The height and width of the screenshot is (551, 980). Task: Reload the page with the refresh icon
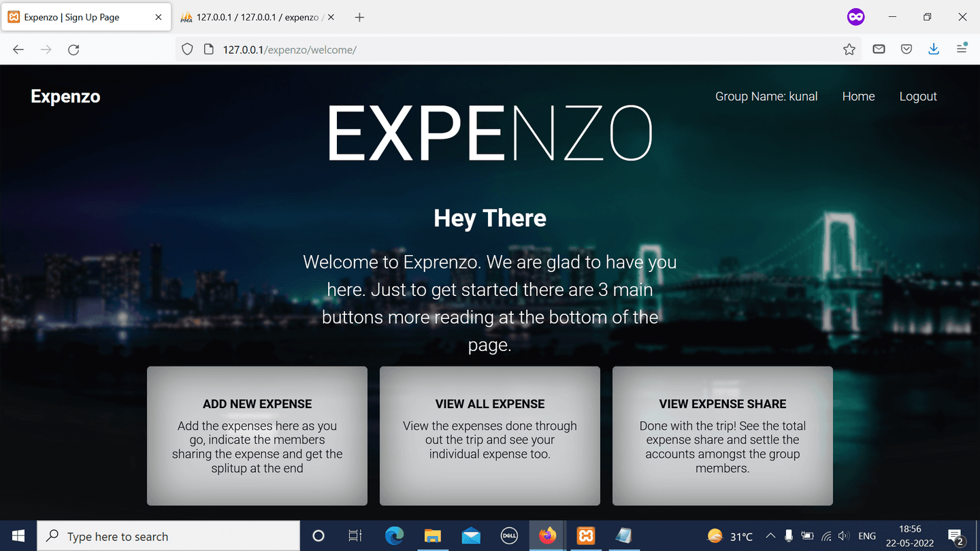point(73,50)
